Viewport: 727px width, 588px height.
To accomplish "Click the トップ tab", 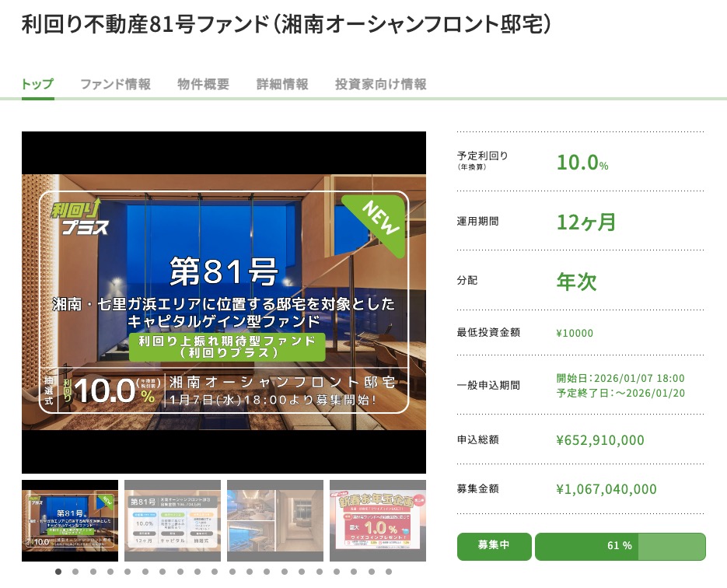I will click(37, 84).
